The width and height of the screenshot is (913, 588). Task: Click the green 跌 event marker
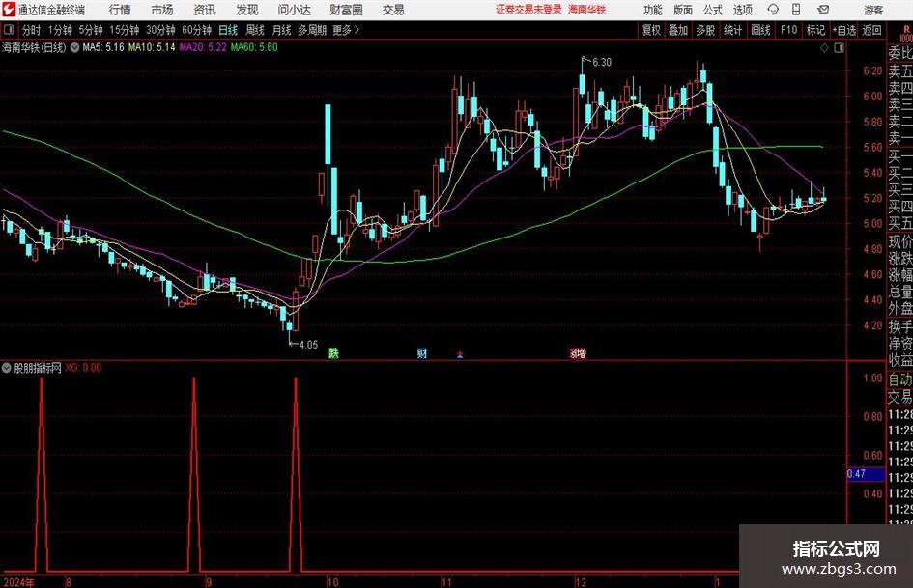coord(333,352)
